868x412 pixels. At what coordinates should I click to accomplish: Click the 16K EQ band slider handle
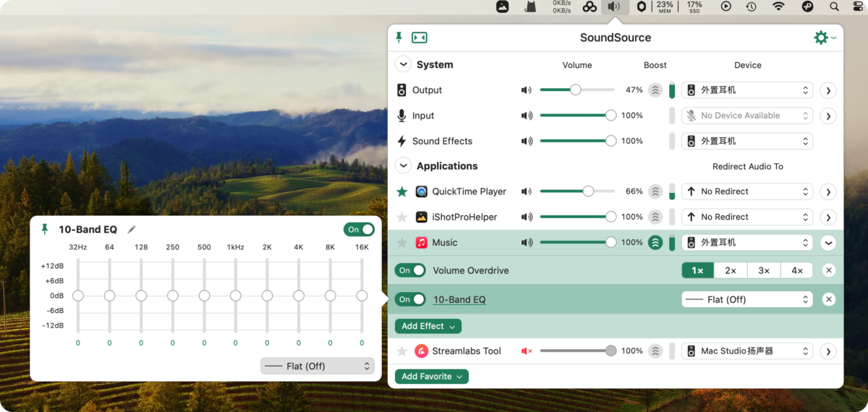pyautogui.click(x=362, y=296)
